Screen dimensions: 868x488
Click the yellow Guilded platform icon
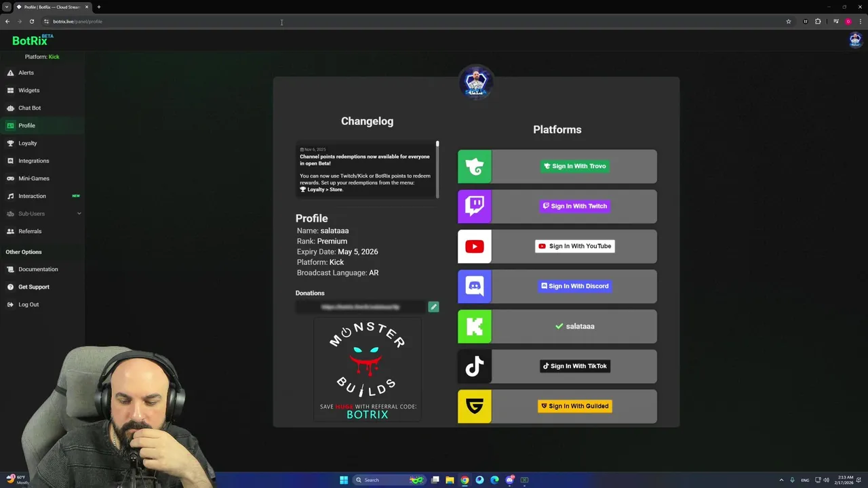point(475,406)
